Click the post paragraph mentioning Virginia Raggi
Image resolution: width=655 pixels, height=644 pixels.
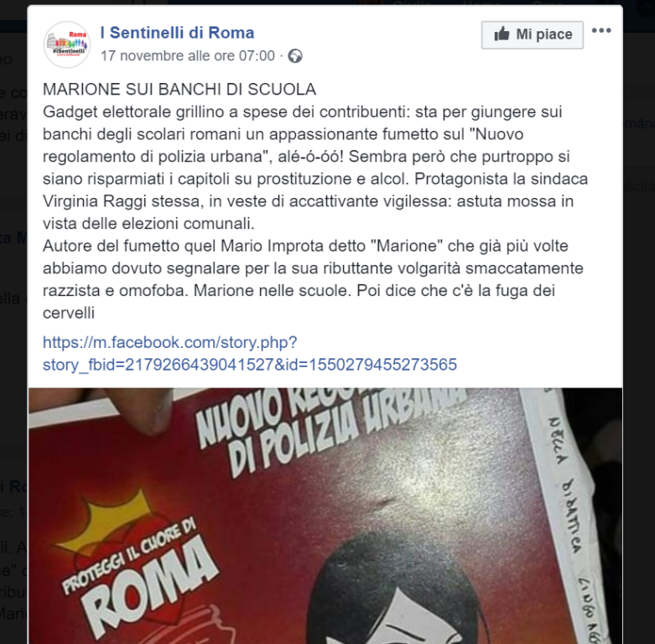315,168
